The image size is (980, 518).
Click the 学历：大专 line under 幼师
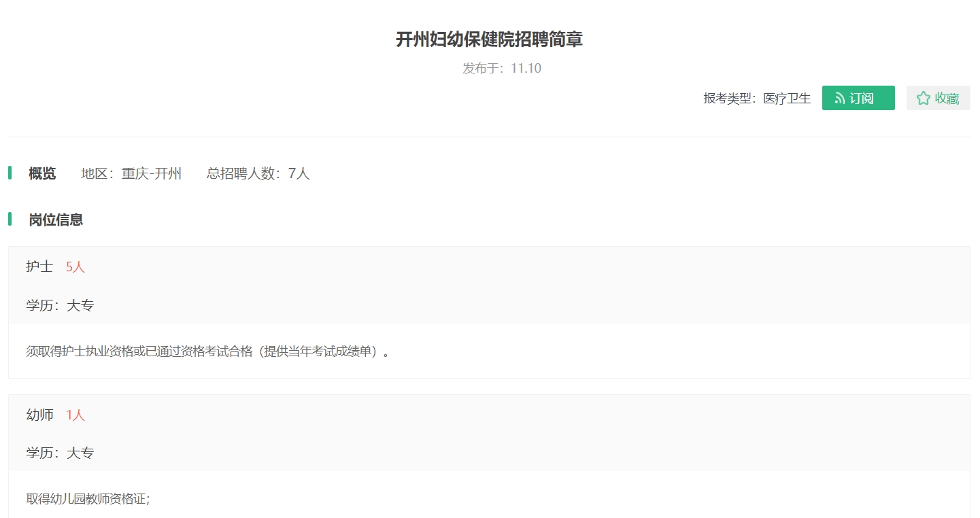tap(60, 453)
